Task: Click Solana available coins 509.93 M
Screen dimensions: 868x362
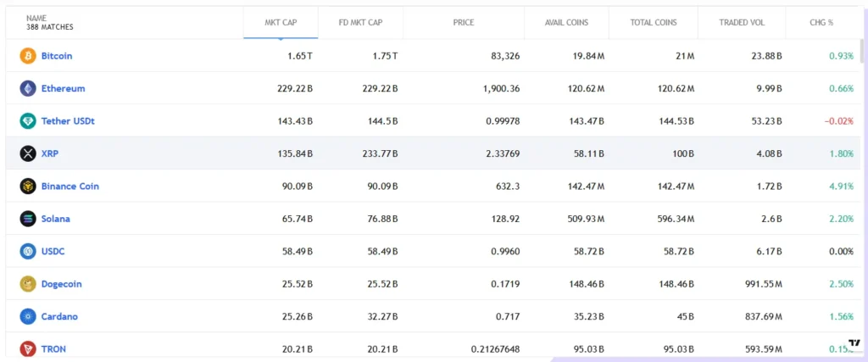Action: [585, 219]
